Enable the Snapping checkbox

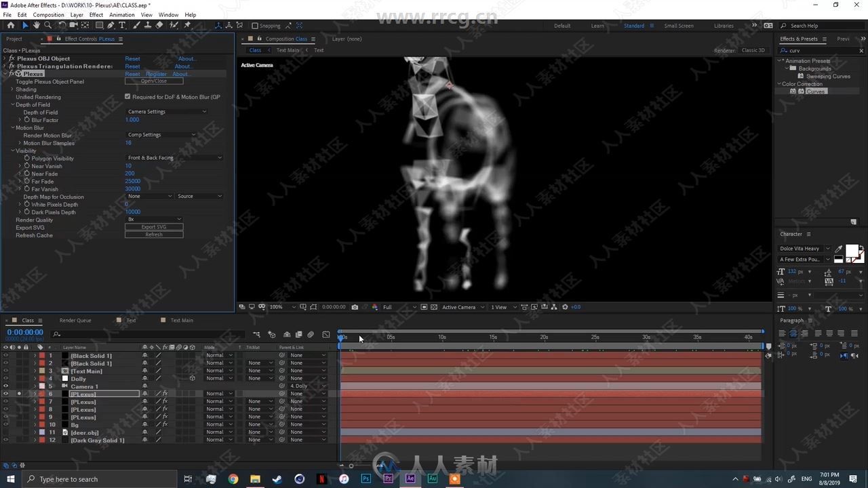click(255, 26)
